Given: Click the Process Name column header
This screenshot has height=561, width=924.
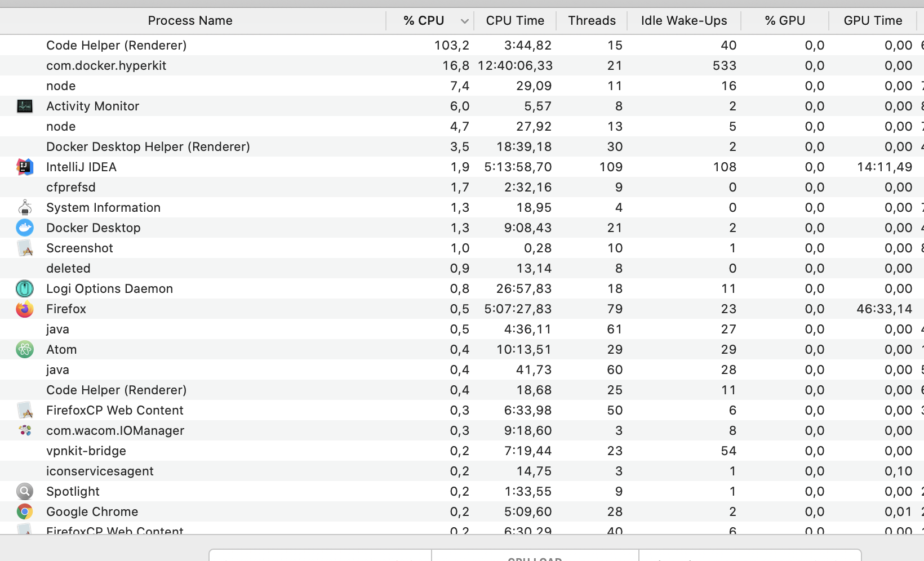Looking at the screenshot, I should coord(190,20).
